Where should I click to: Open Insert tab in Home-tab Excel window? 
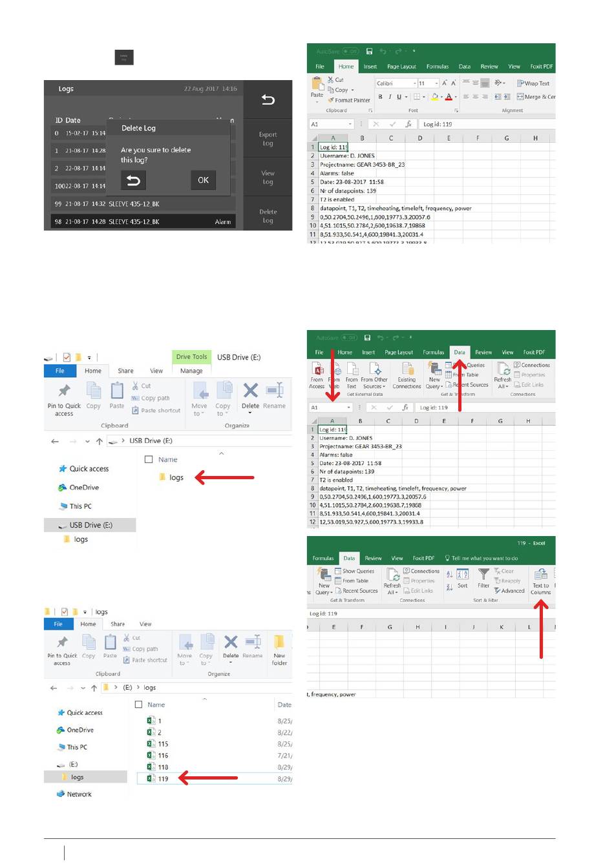370,67
